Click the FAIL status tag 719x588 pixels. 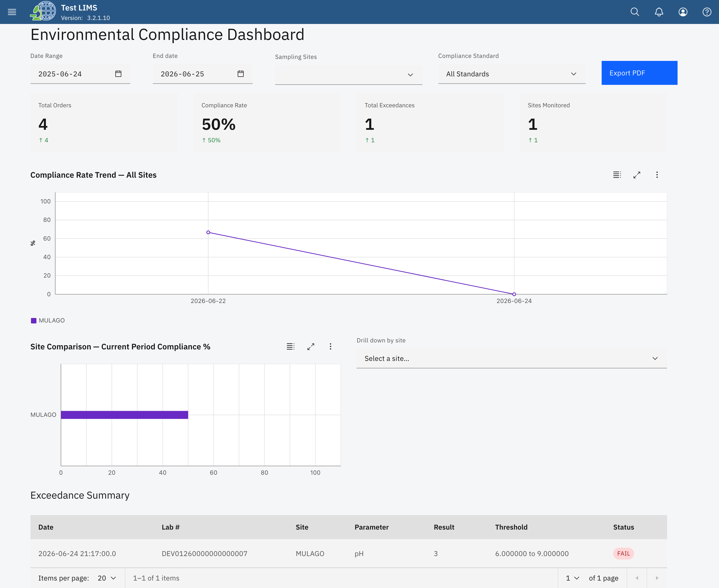[x=623, y=554]
